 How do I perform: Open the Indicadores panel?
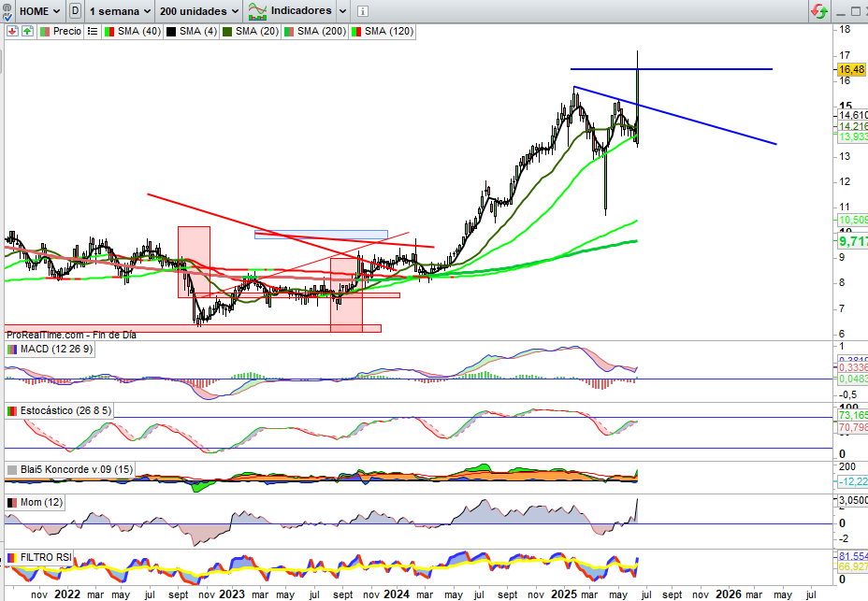pyautogui.click(x=290, y=11)
